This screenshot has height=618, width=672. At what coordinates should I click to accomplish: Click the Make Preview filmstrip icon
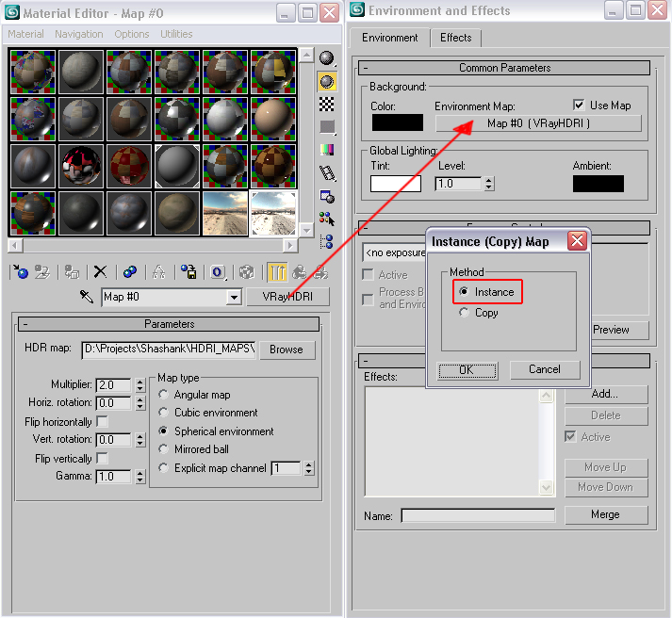click(x=327, y=173)
